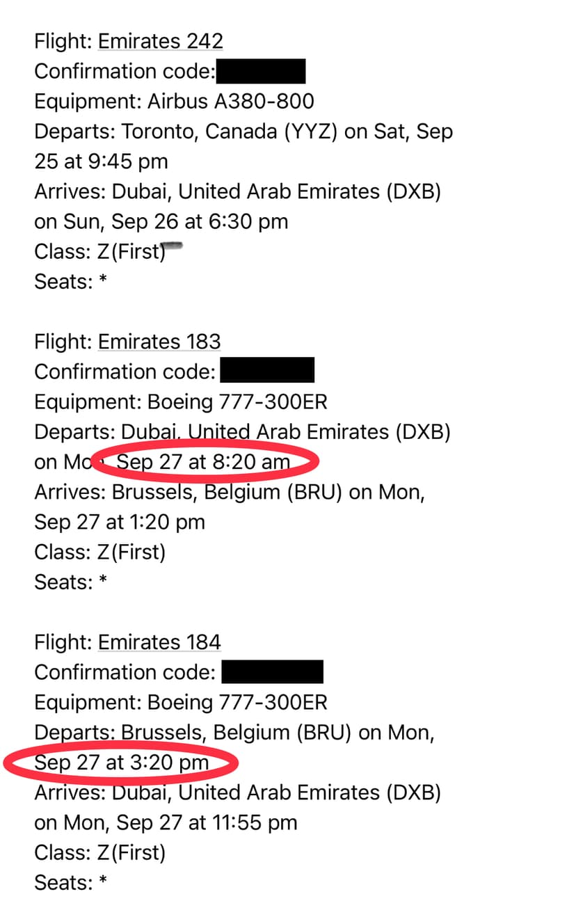Click the redacted confirmation code for Emirates 184
Screen dimensions: 576x924
pyautogui.click(x=272, y=672)
